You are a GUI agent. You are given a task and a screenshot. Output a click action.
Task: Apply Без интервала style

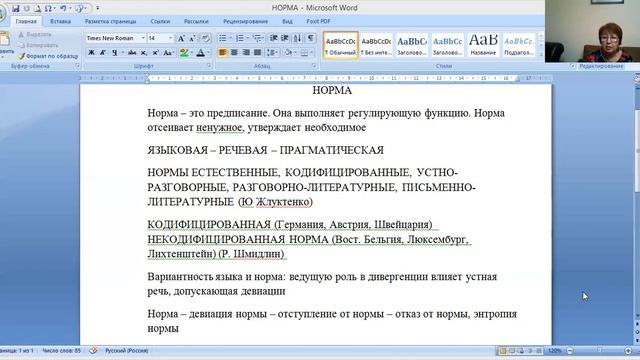(376, 45)
